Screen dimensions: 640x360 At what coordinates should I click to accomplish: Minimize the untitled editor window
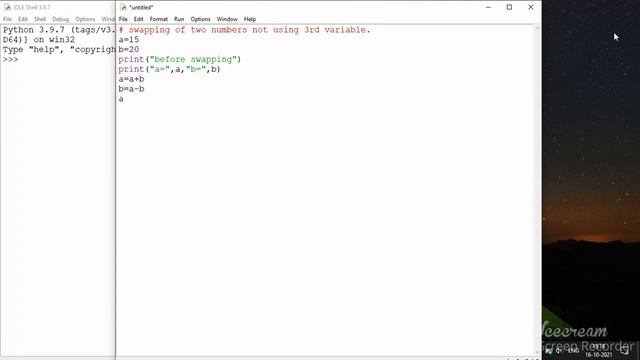(x=488, y=7)
